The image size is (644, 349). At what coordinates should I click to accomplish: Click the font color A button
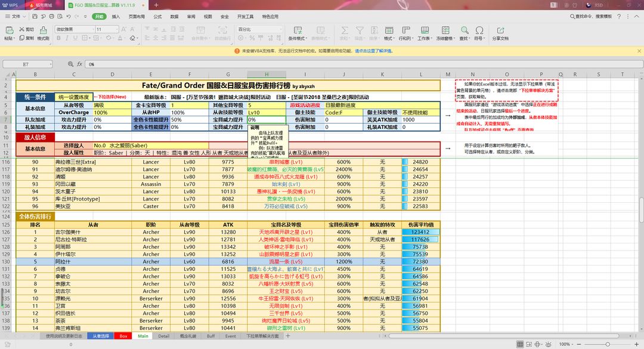click(x=120, y=38)
